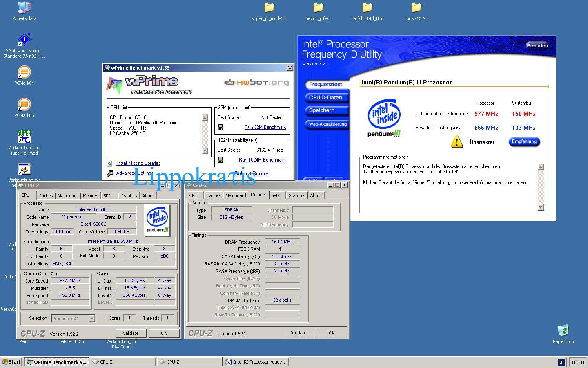Click the Install Missing Libraries link

click(x=138, y=163)
